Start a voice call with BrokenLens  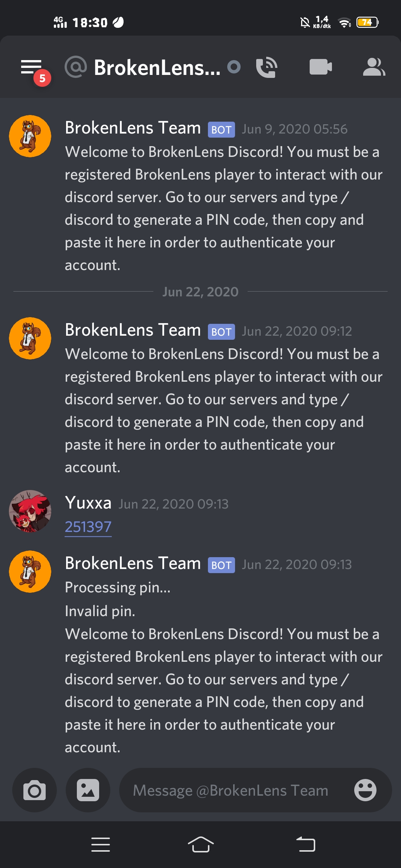(267, 67)
